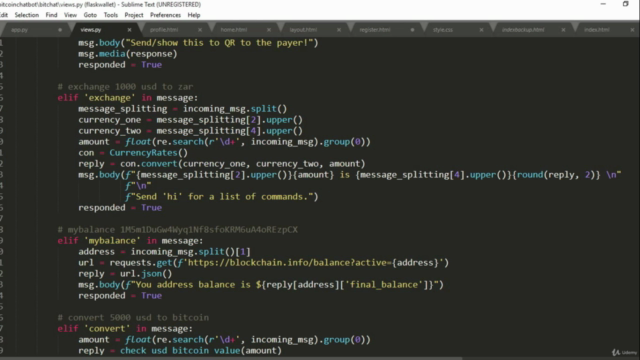
Task: Open the indexbackup.html tab
Action: (523, 30)
